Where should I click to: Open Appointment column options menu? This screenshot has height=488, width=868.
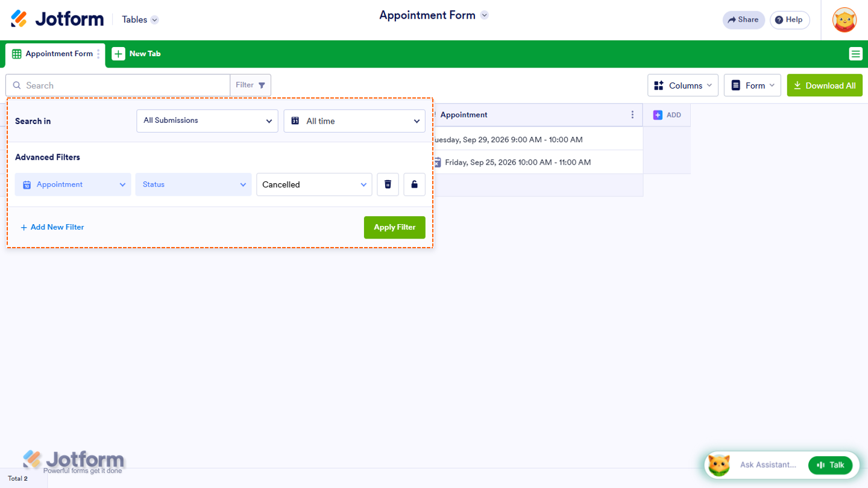click(x=632, y=114)
